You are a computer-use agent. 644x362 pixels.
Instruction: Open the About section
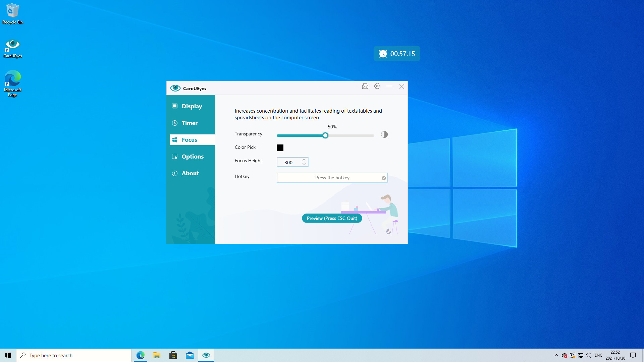pyautogui.click(x=190, y=173)
